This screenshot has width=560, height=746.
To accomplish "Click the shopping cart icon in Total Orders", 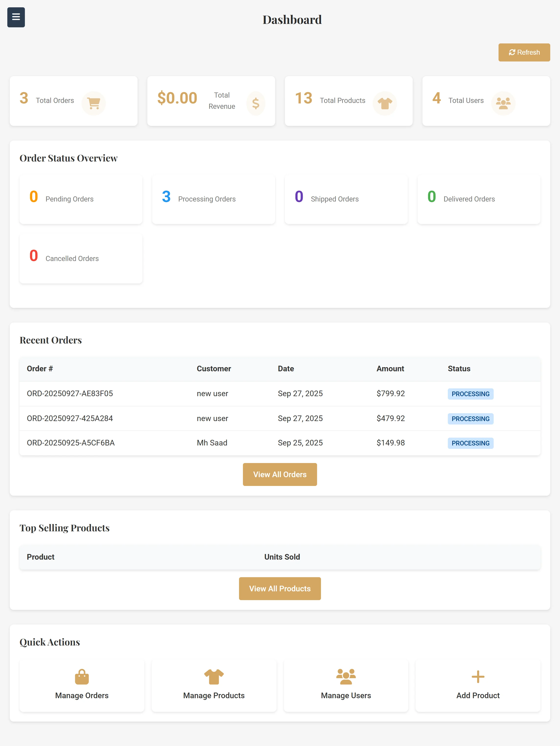I will 94,103.
